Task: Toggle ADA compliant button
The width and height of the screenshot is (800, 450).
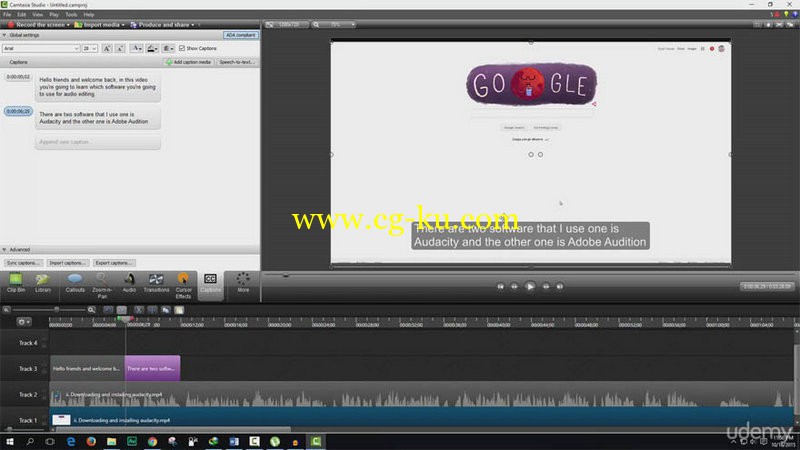Action: click(x=241, y=35)
